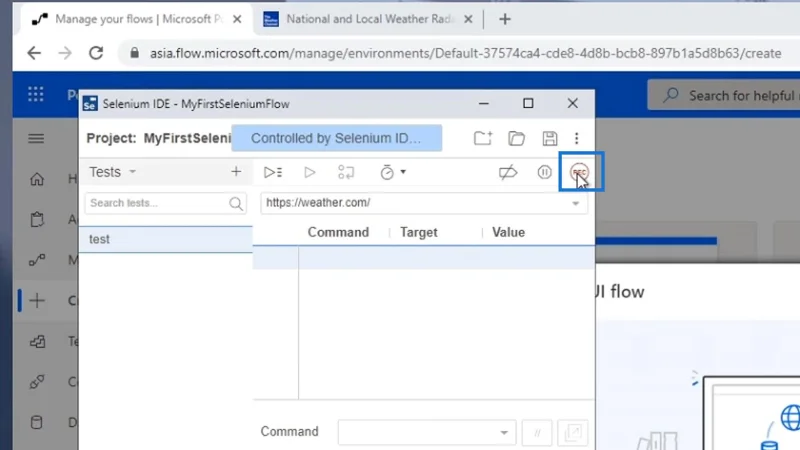Disable breakpoints in Selenium IDE toolbar
800x450 pixels.
[508, 172]
